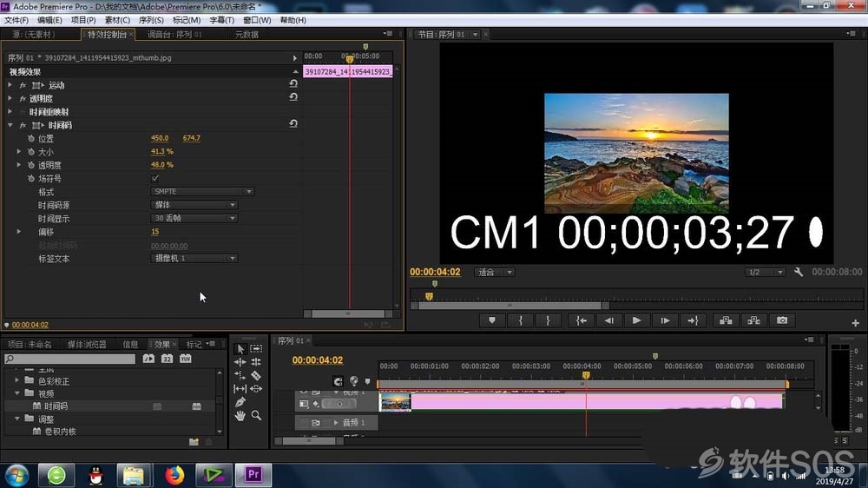868x488 pixels.
Task: Open the 时间码源 dropdown
Action: click(194, 205)
